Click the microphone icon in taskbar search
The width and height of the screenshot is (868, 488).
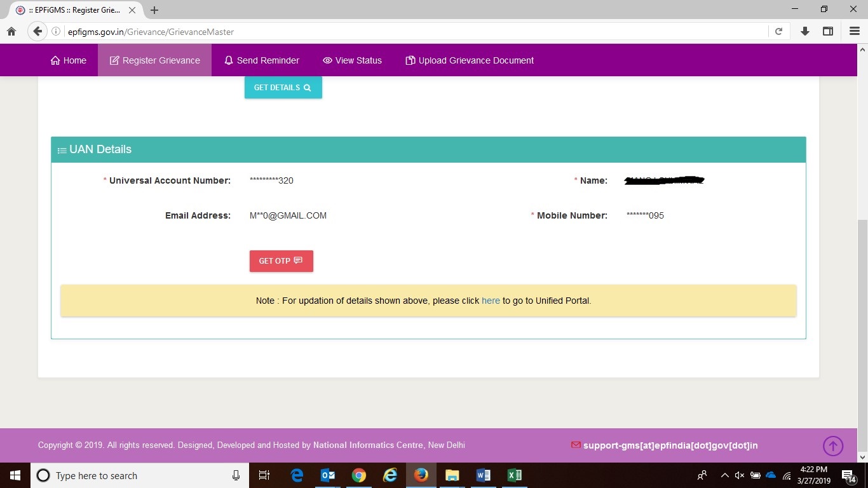(x=236, y=475)
